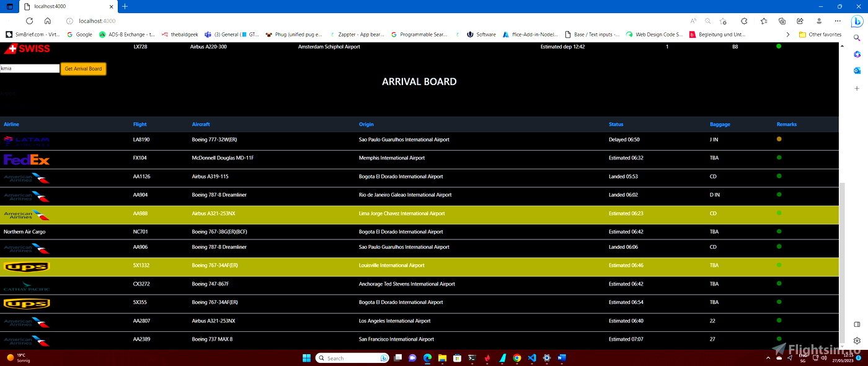868x366 pixels.
Task: View site information for localhost
Action: click(x=69, y=20)
